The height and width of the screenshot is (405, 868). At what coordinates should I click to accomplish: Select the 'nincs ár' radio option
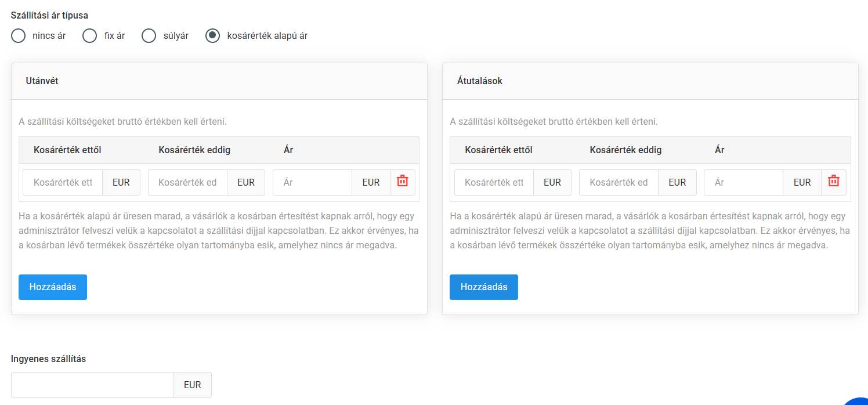(x=19, y=36)
